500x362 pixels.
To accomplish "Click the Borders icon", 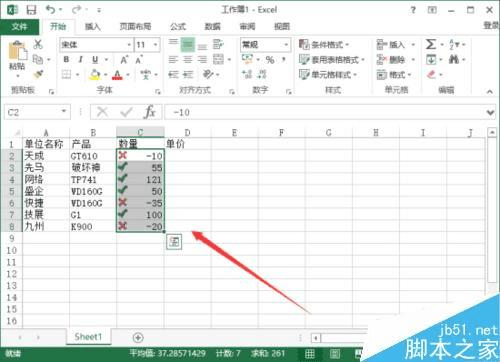I will pos(66,74).
